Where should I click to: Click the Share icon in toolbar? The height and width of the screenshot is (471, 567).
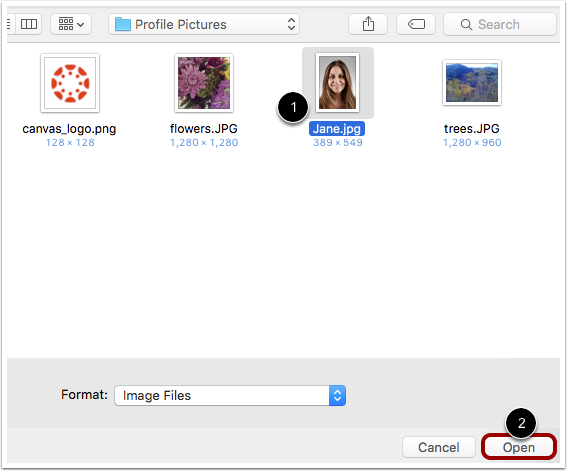pyautogui.click(x=368, y=24)
